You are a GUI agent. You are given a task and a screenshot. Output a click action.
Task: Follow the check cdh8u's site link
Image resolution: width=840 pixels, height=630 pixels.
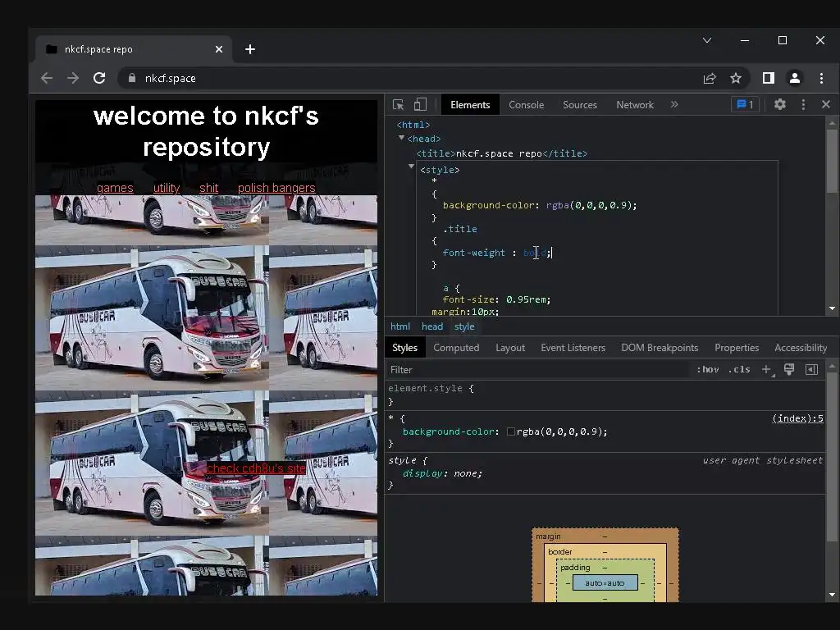click(x=256, y=468)
